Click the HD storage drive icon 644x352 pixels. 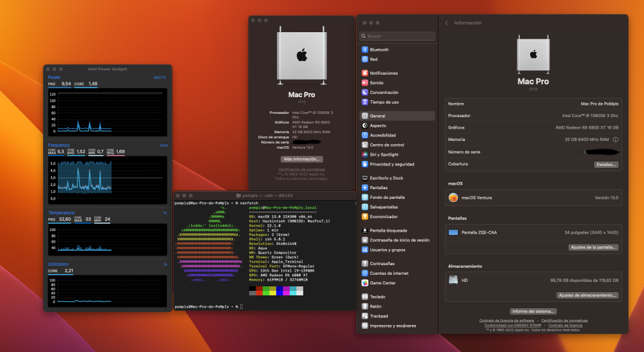tap(453, 280)
